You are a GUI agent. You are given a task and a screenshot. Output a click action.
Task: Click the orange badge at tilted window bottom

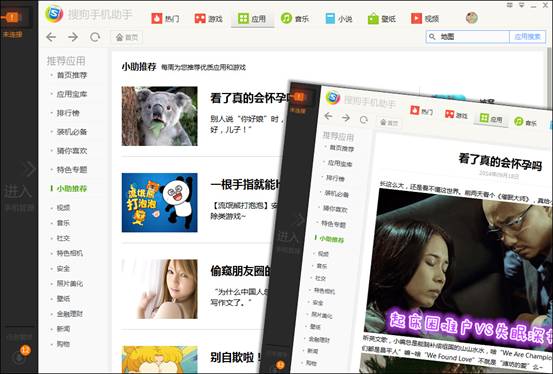280,364
